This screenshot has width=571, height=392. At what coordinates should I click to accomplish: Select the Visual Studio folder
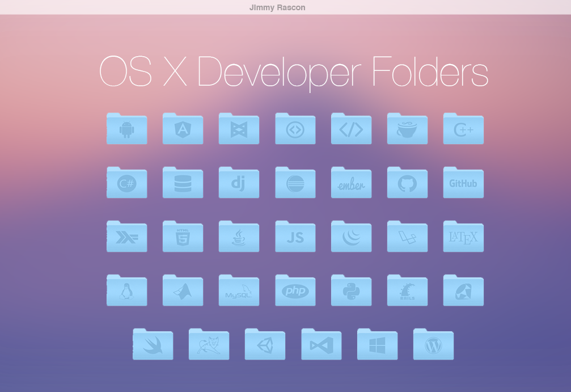tap(321, 344)
